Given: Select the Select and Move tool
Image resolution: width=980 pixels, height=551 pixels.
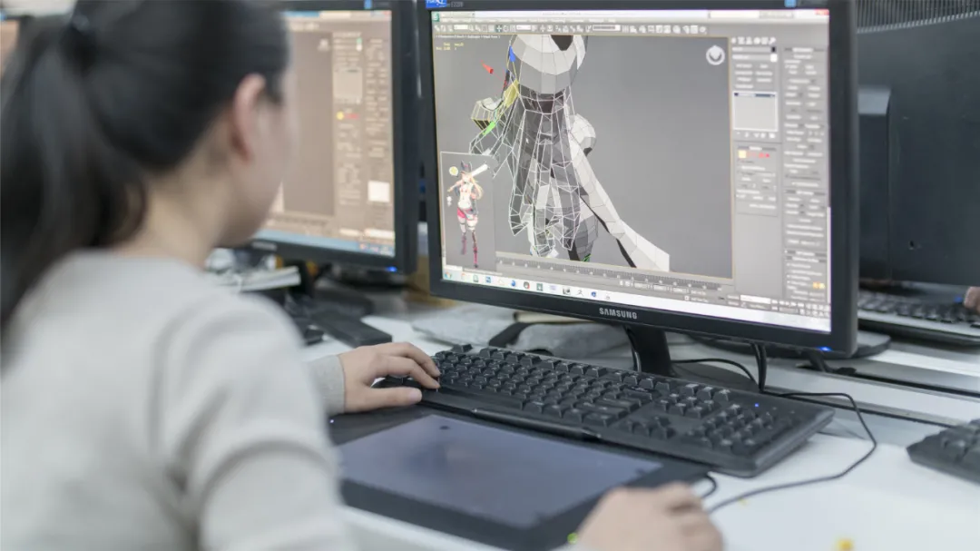Looking at the screenshot, I should tap(499, 29).
